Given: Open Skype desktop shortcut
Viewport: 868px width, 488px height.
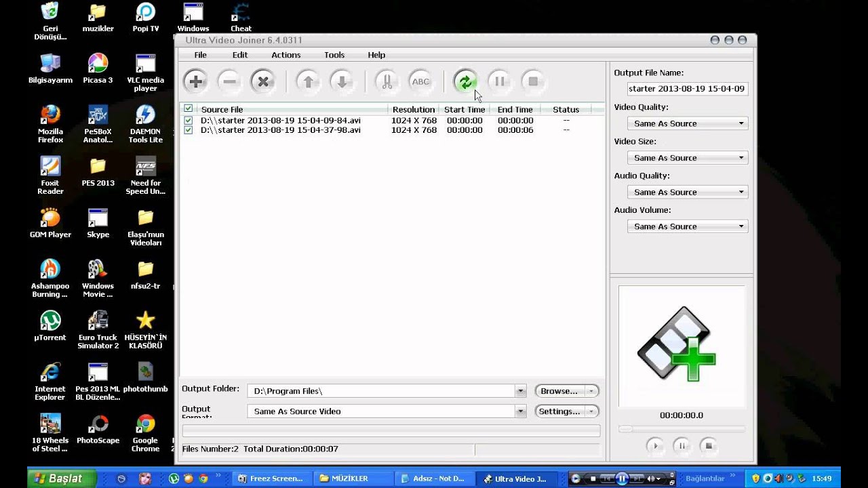Looking at the screenshot, I should point(98,224).
